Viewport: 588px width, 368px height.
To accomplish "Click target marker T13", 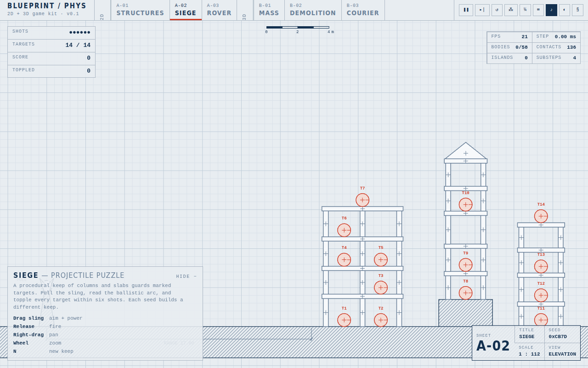I will click(x=541, y=266).
